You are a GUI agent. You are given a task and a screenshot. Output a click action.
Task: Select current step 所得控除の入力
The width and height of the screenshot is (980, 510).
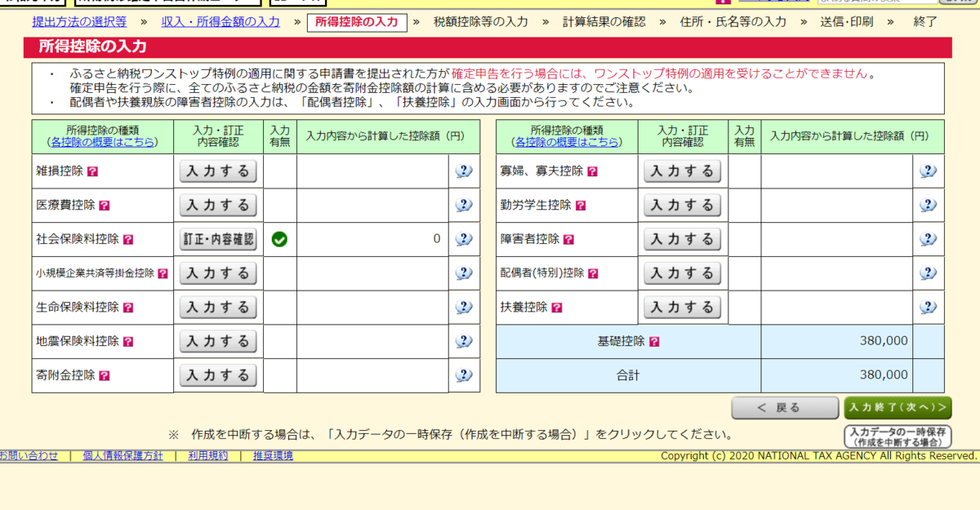point(356,22)
